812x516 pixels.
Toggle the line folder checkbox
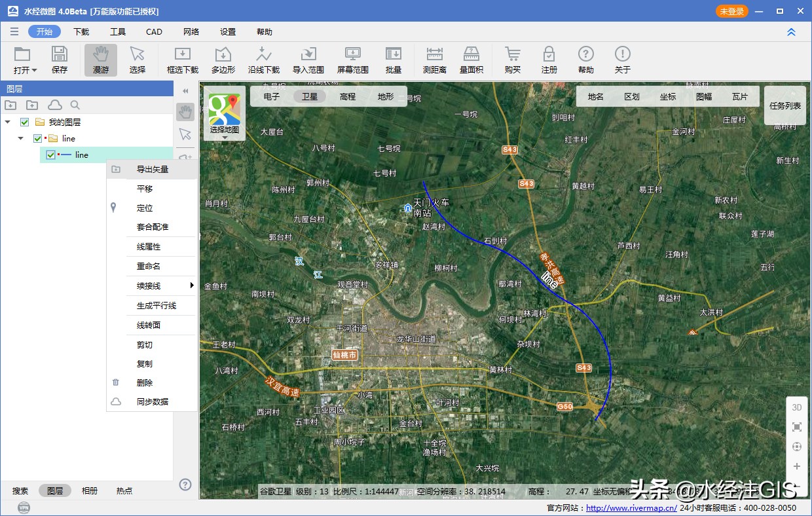point(38,138)
